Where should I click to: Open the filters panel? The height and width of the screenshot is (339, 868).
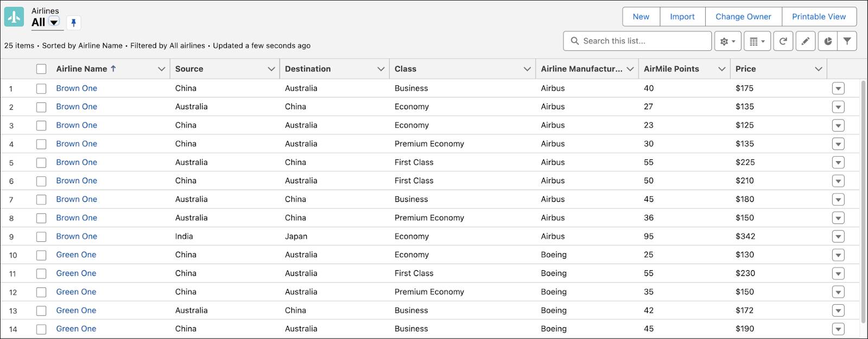click(x=847, y=41)
